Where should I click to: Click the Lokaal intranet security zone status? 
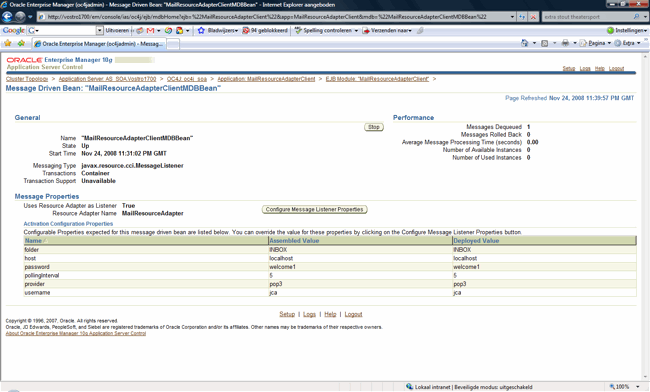pyautogui.click(x=469, y=387)
